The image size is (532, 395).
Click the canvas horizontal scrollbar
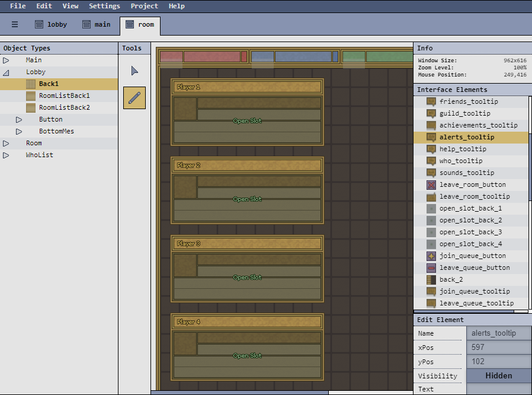point(239,393)
